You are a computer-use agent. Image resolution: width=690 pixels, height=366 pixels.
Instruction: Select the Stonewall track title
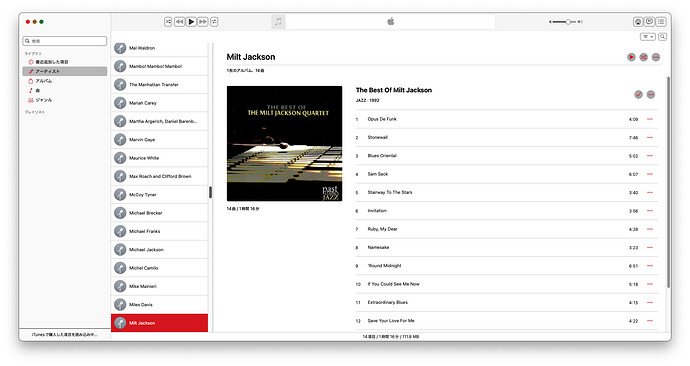378,138
